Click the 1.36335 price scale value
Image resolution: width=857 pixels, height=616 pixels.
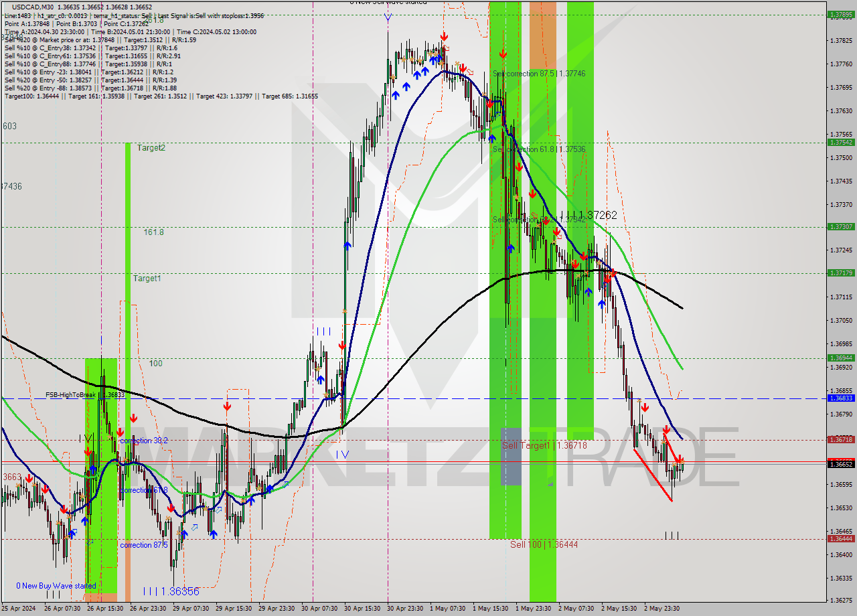pyautogui.click(x=841, y=579)
